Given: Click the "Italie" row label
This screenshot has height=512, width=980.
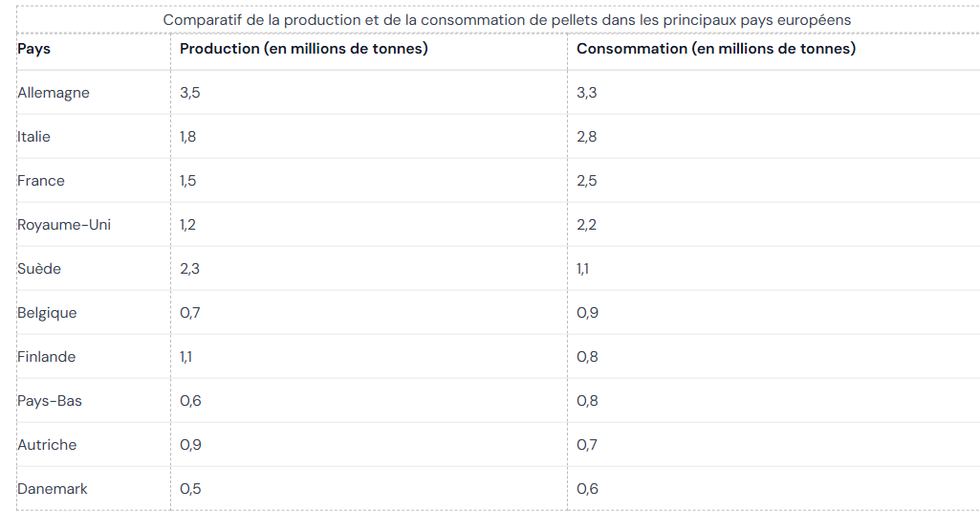Looking at the screenshot, I should point(34,137).
